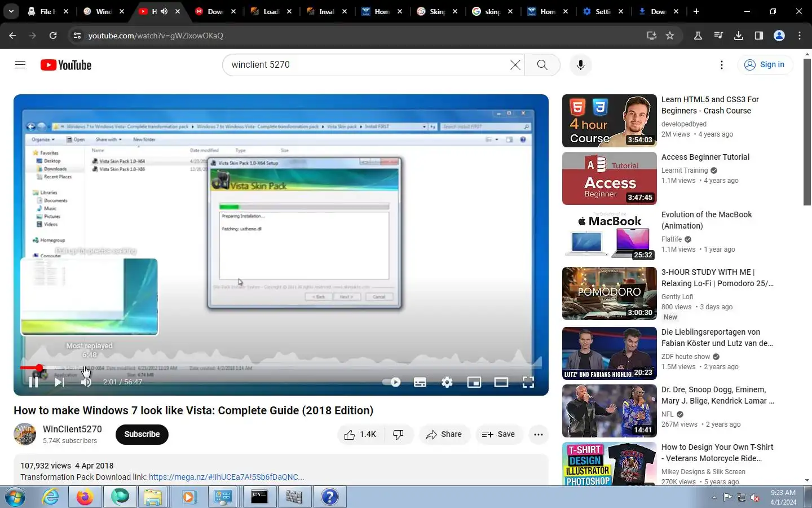Image resolution: width=812 pixels, height=508 pixels.
Task: Save video to a playlist
Action: pyautogui.click(x=498, y=434)
